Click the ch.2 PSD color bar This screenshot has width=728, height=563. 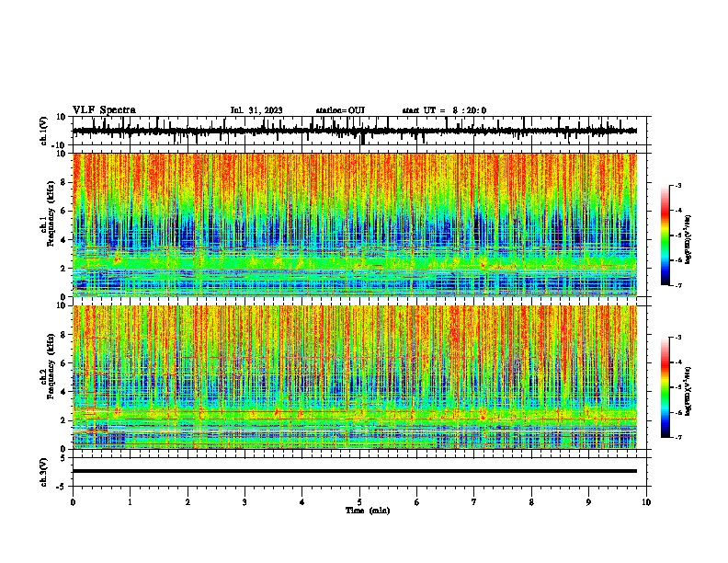click(x=665, y=387)
